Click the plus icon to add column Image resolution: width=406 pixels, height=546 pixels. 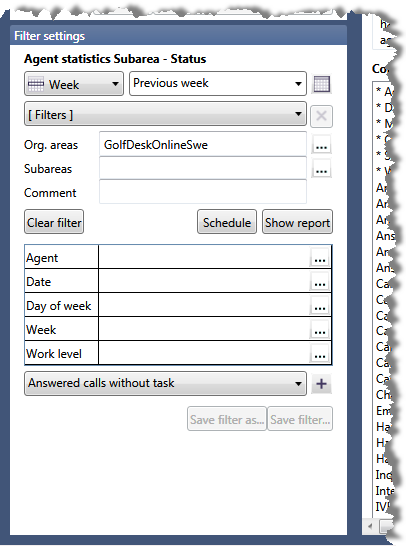coord(321,384)
